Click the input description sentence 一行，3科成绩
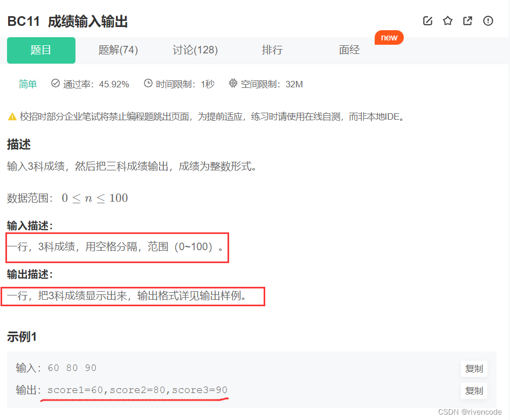510x420 pixels. point(115,247)
